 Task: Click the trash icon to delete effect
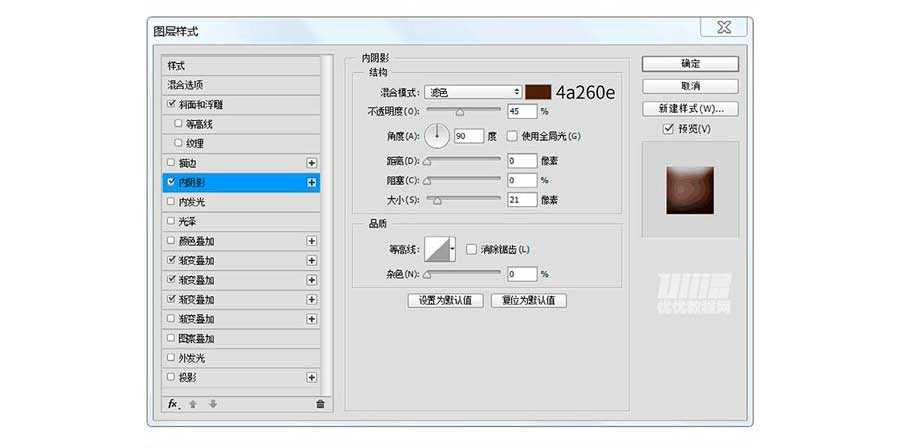pyautogui.click(x=320, y=404)
